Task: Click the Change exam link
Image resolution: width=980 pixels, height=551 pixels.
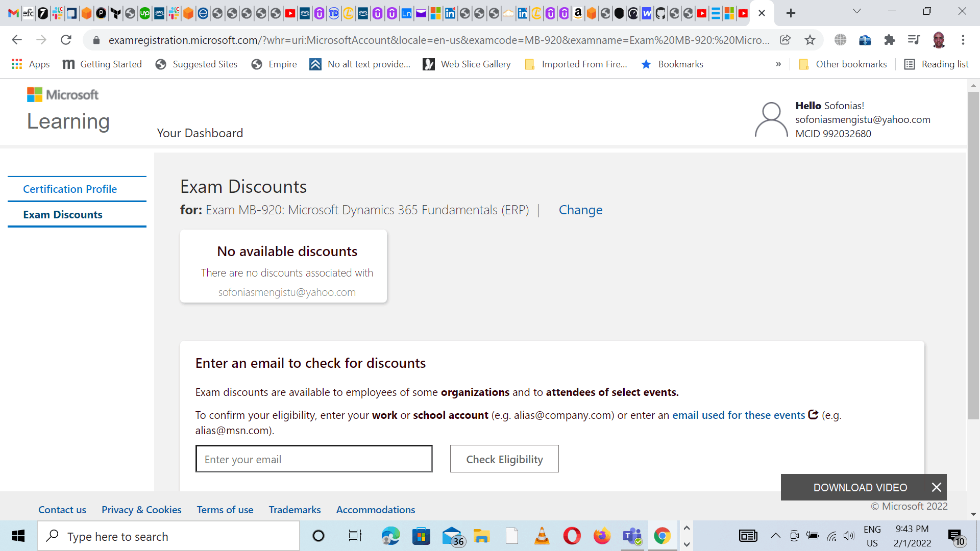Action: [580, 209]
